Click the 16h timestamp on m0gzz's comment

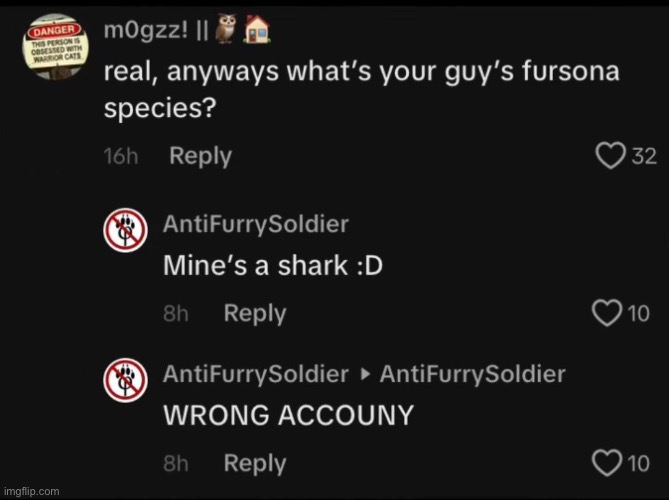(121, 157)
